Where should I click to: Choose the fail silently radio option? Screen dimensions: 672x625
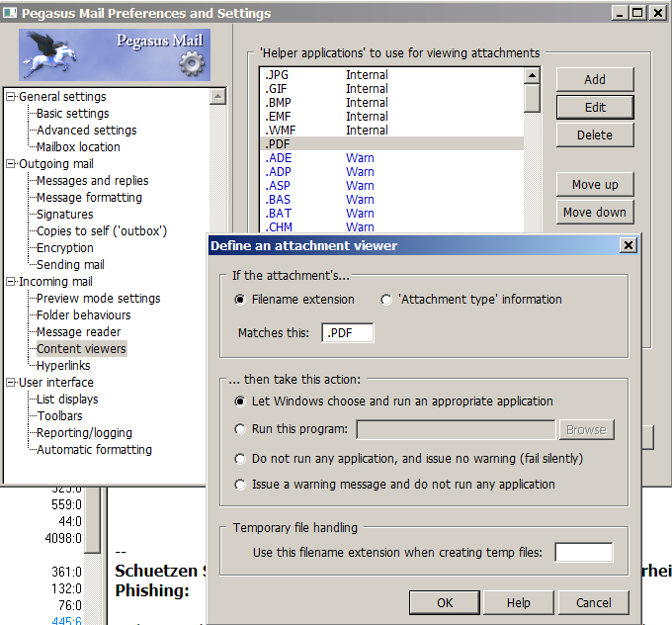[x=240, y=459]
